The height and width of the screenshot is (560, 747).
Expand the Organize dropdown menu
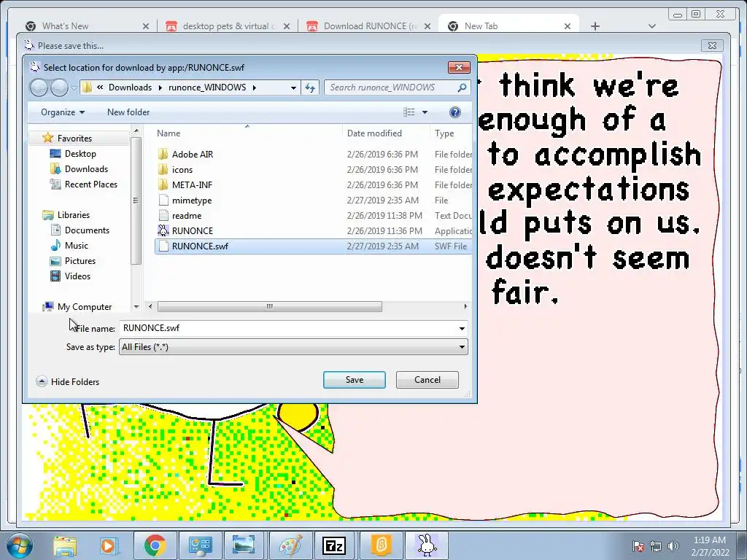(x=63, y=112)
